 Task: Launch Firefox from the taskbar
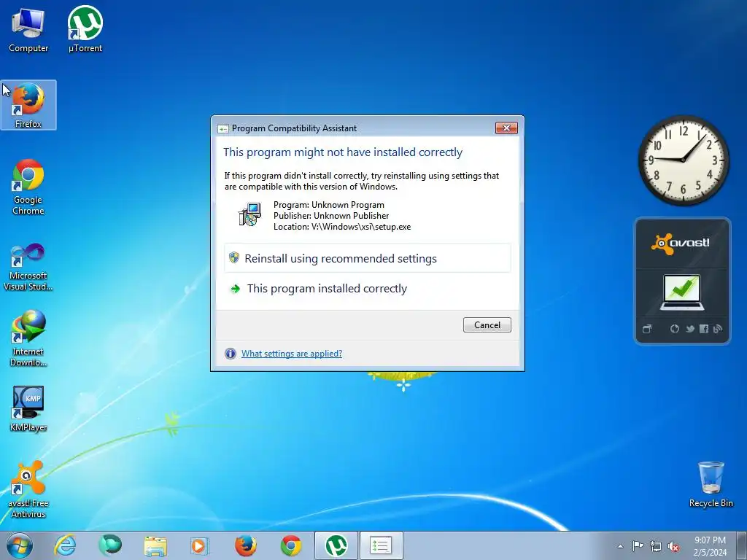(x=245, y=545)
